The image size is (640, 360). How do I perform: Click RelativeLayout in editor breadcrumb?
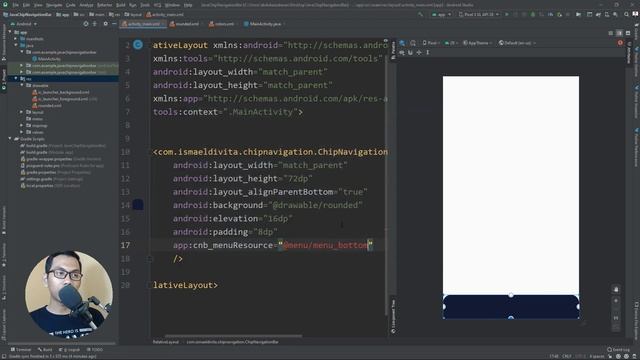(x=166, y=342)
